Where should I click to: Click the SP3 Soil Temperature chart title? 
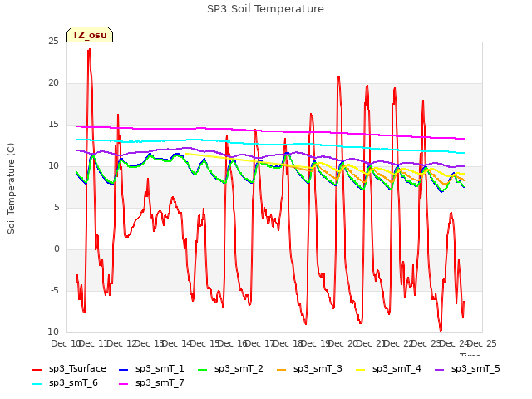tap(265, 9)
